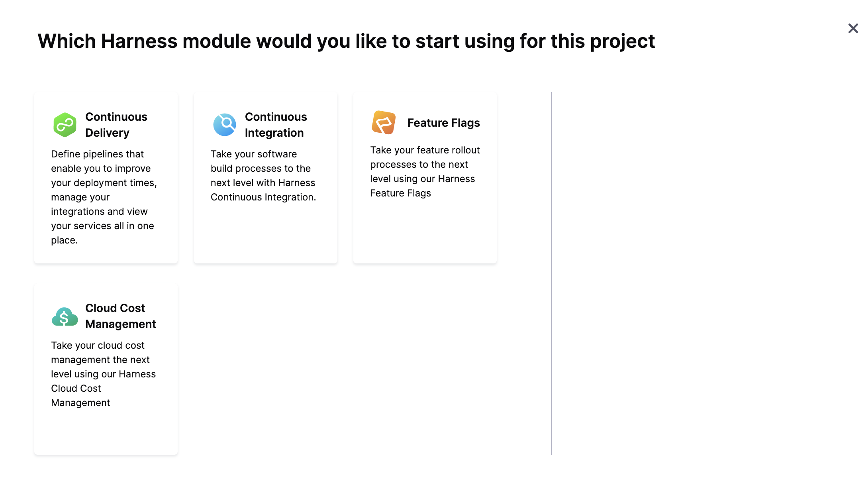Screen dimensions: 868x487
Task: Click the Continuous Integration build processes description
Action: click(263, 175)
